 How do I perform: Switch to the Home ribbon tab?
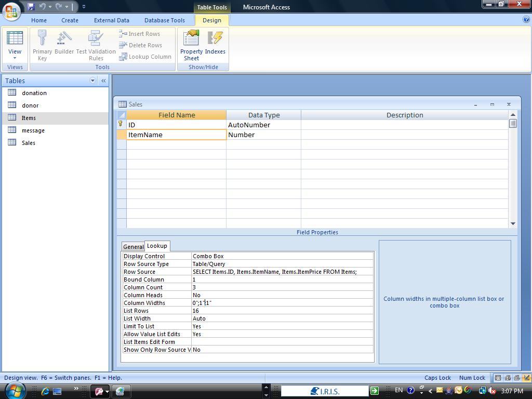pos(39,20)
